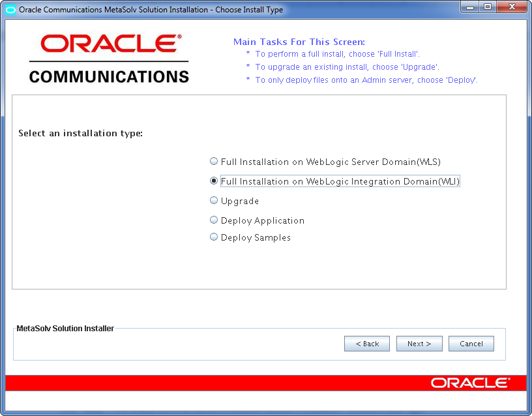This screenshot has height=416, width=532.
Task: Click the Next button to continue
Action: coord(419,344)
